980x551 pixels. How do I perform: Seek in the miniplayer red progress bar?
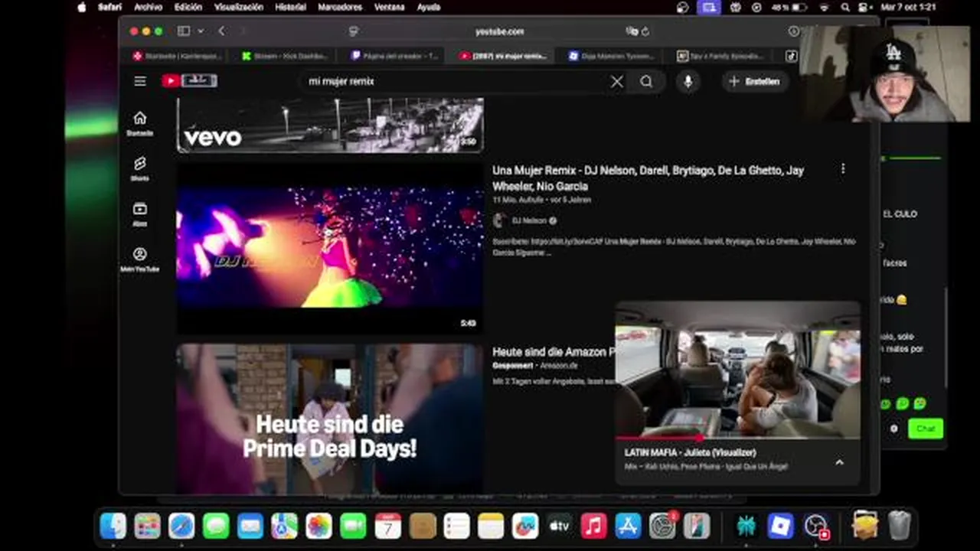[x=738, y=439]
